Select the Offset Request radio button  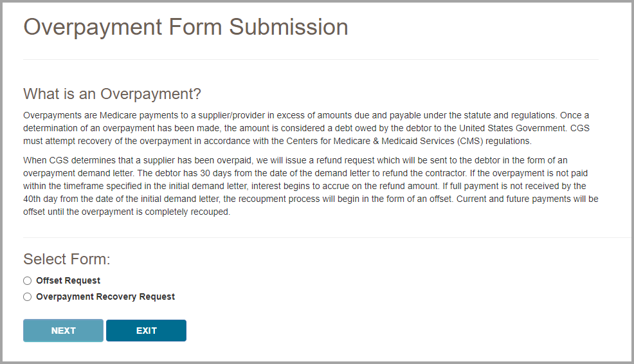tap(27, 281)
